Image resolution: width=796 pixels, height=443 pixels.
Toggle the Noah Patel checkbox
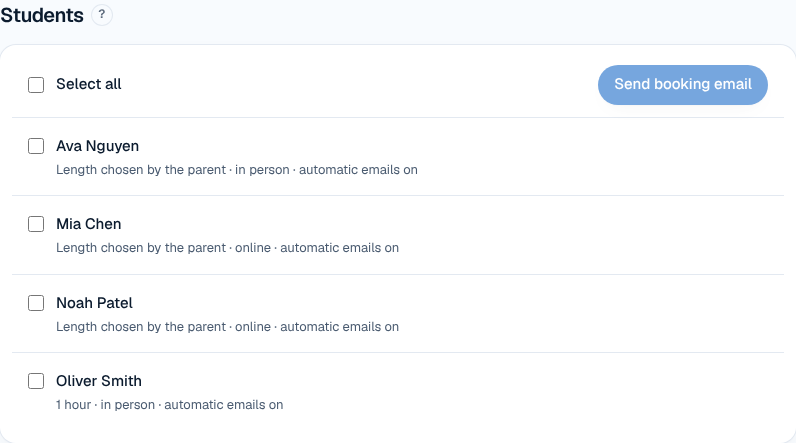[36, 303]
